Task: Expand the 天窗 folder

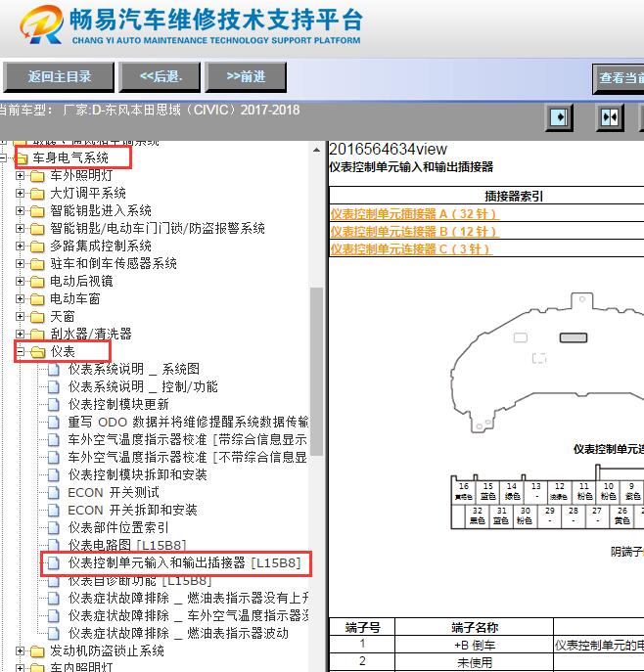Action: [x=20, y=316]
